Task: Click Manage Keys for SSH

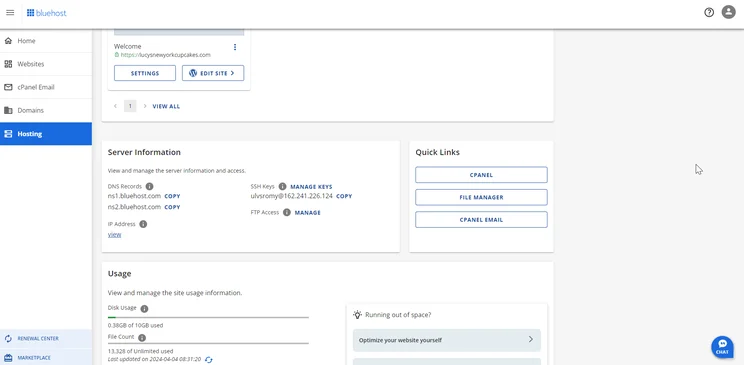Action: 311,187
